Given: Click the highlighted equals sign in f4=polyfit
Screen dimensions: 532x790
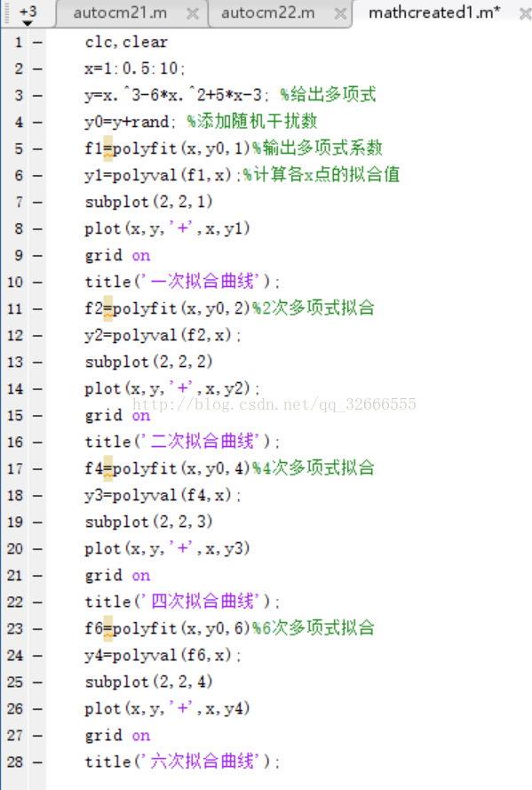Looking at the screenshot, I should [107, 469].
